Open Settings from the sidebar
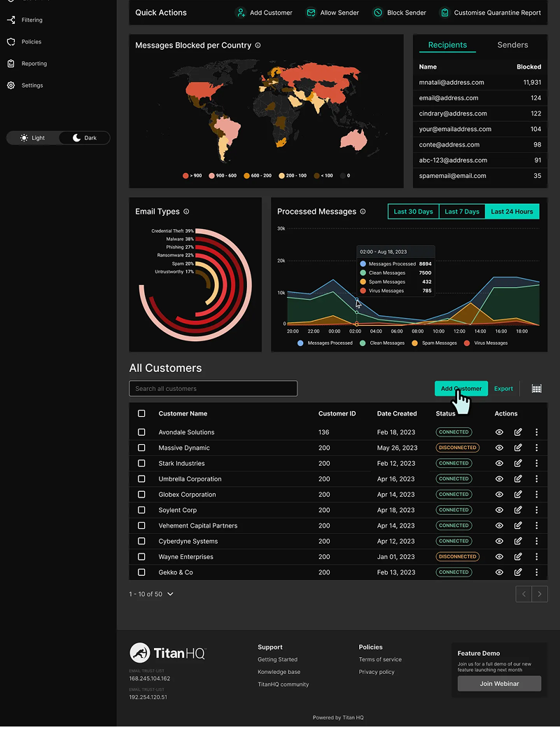The image size is (560, 730). point(31,85)
